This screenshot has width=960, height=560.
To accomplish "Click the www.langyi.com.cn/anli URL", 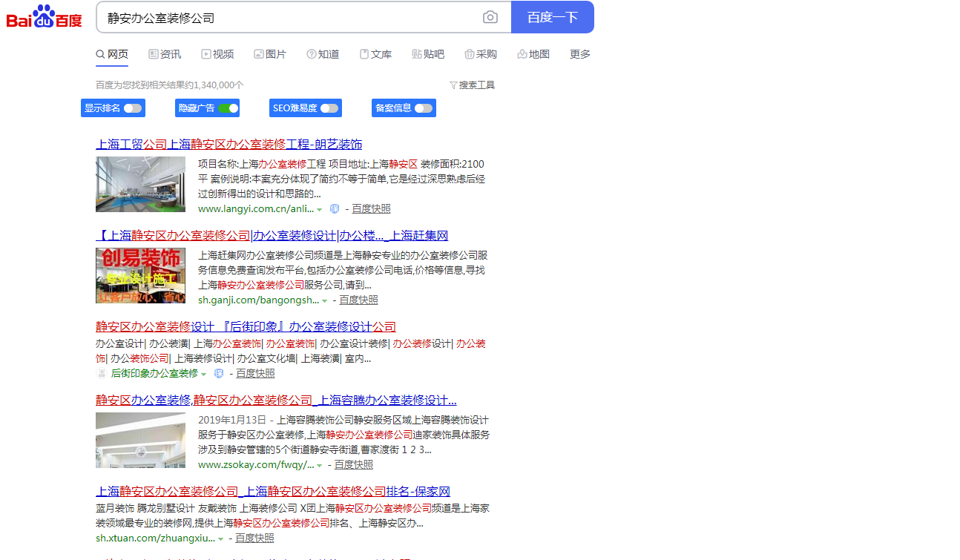I will pos(256,209).
